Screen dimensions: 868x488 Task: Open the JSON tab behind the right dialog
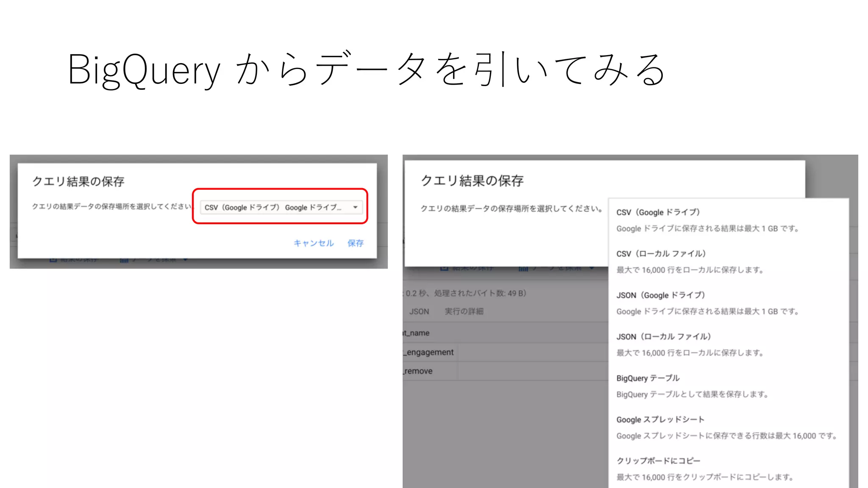pos(419,311)
